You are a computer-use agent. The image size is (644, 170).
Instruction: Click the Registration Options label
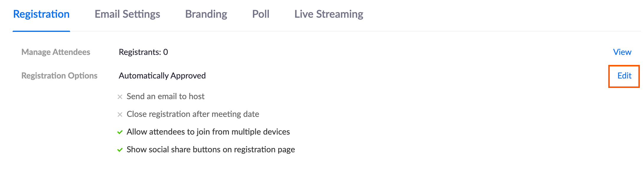click(x=59, y=76)
